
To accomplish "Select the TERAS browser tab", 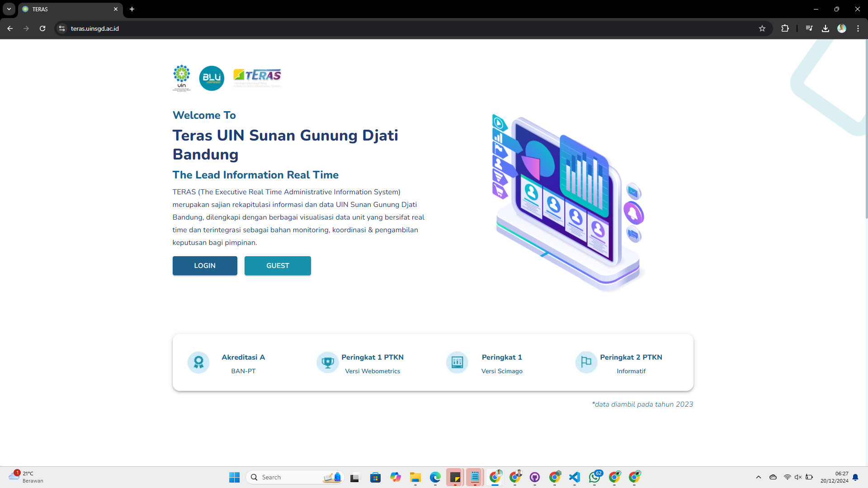I will 70,9.
